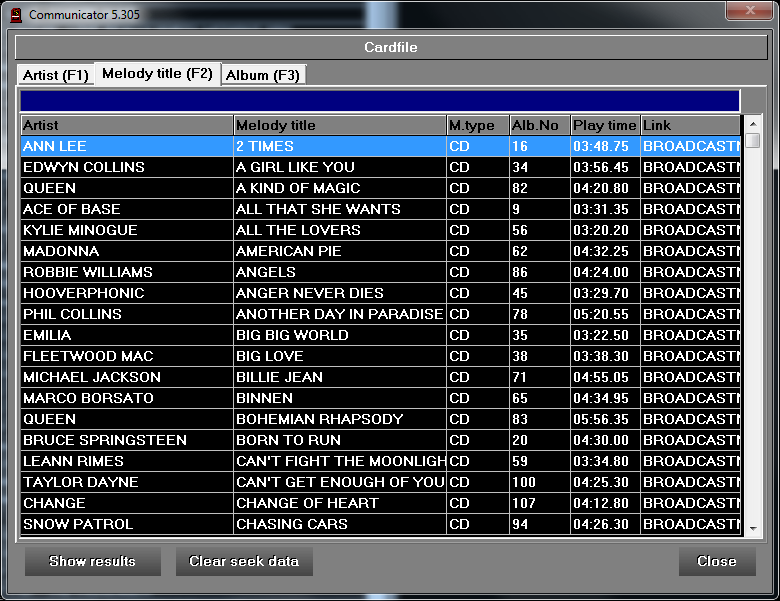Click album number 100 cell

tap(540, 482)
